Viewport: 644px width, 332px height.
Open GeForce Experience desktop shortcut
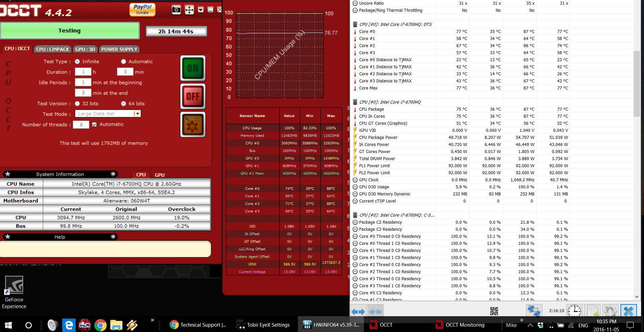pos(14,292)
